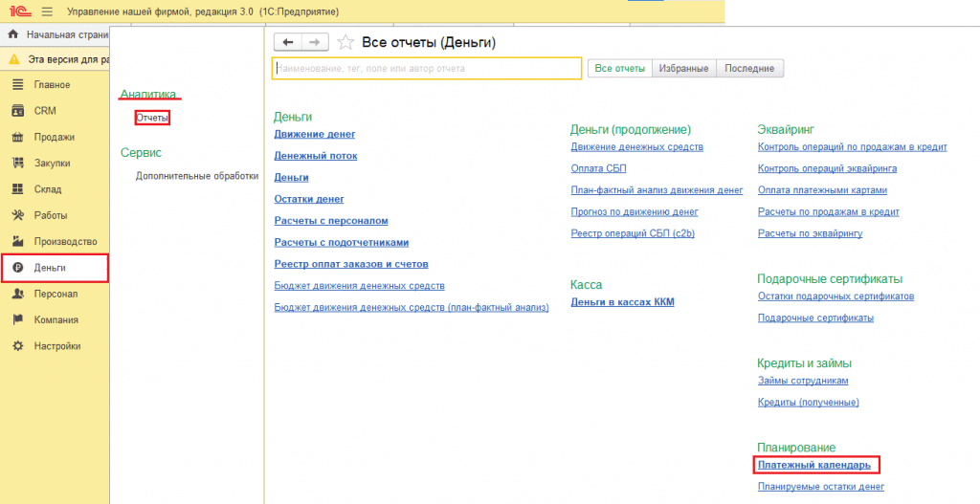Open the Склад section icon
Image resolution: width=980 pixels, height=504 pixels.
point(17,189)
